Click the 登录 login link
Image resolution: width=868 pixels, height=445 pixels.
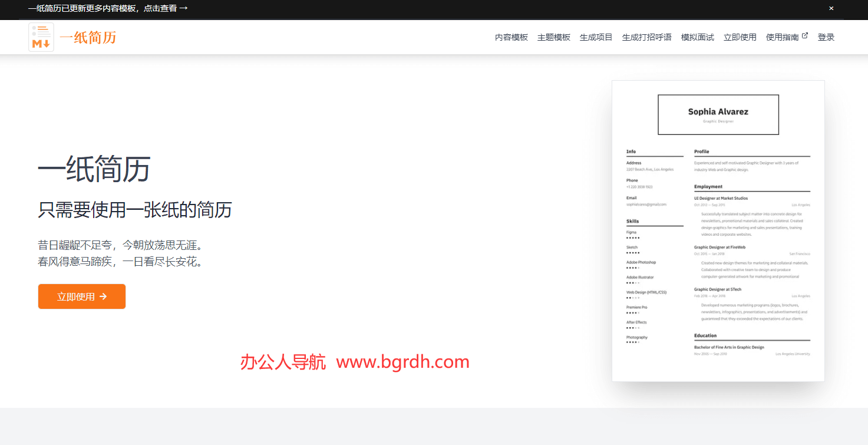coord(826,37)
